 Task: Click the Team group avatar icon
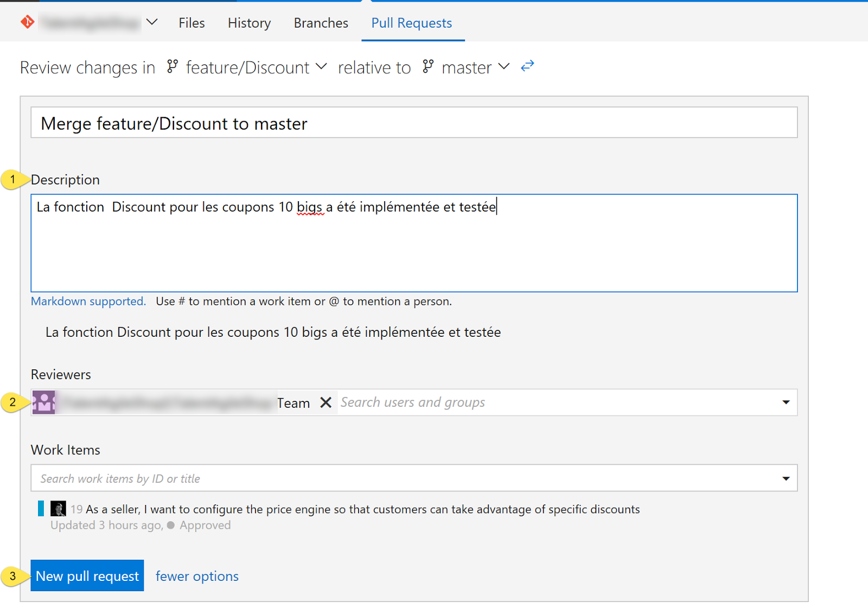click(44, 402)
